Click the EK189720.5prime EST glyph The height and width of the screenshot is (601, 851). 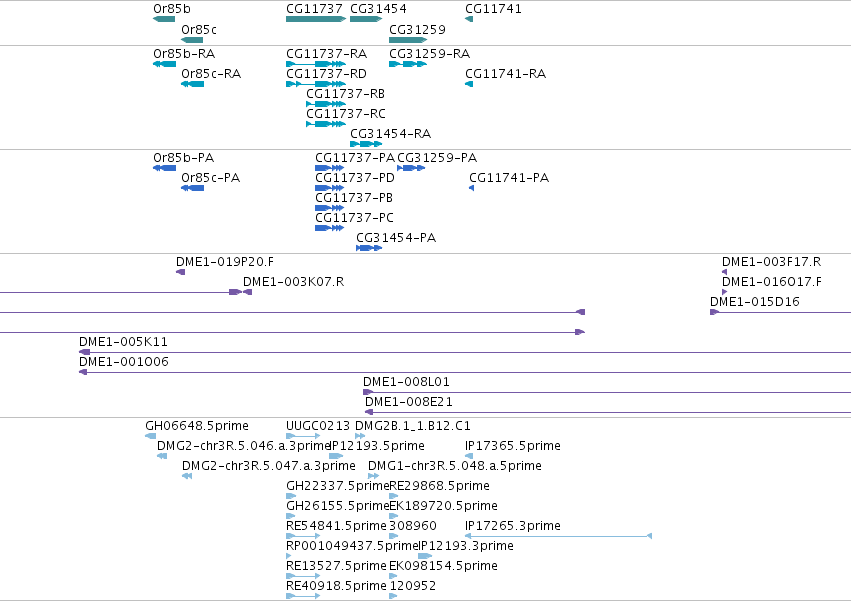pyautogui.click(x=393, y=516)
